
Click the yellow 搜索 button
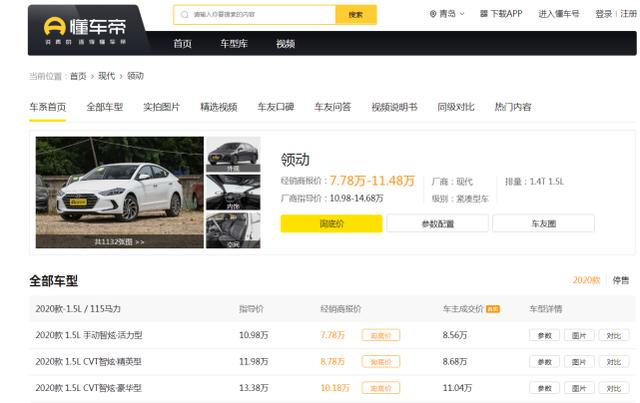(356, 15)
